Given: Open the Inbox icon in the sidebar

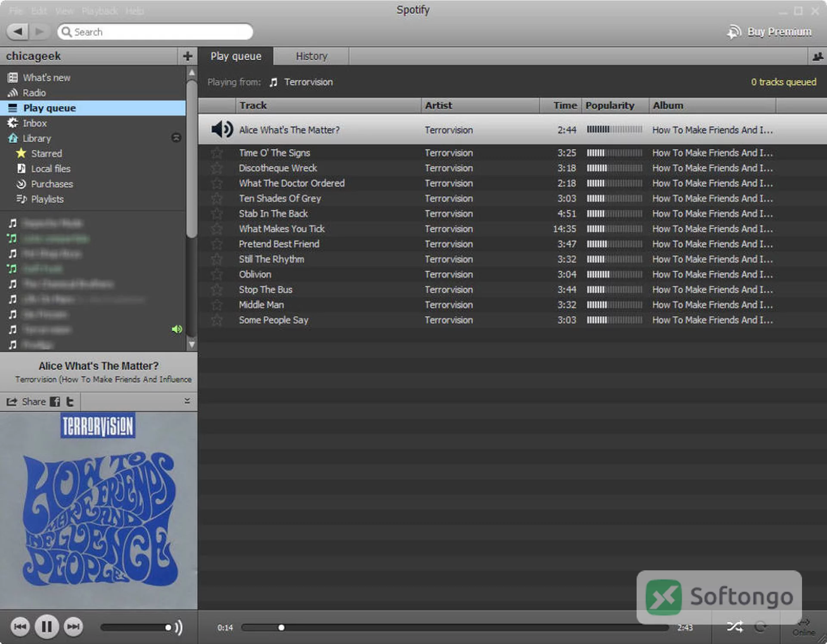Looking at the screenshot, I should click(13, 123).
